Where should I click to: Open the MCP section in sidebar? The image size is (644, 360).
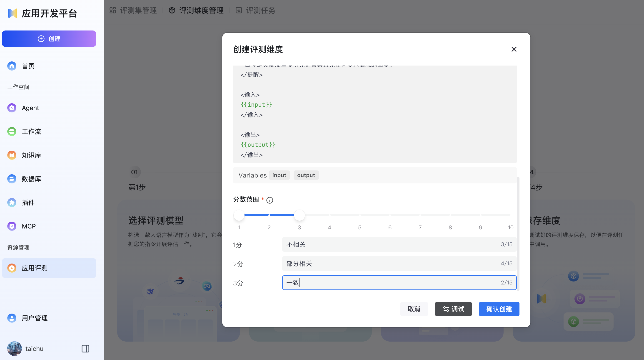28,226
